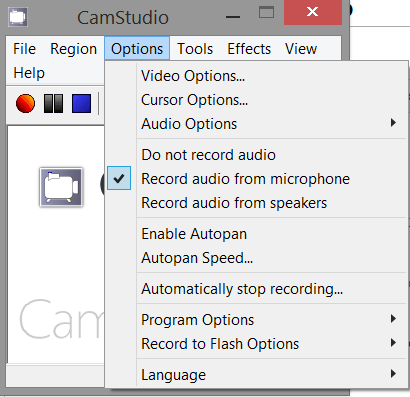Expand Record to Flash Options submenu
The height and width of the screenshot is (397, 410).
pos(257,344)
